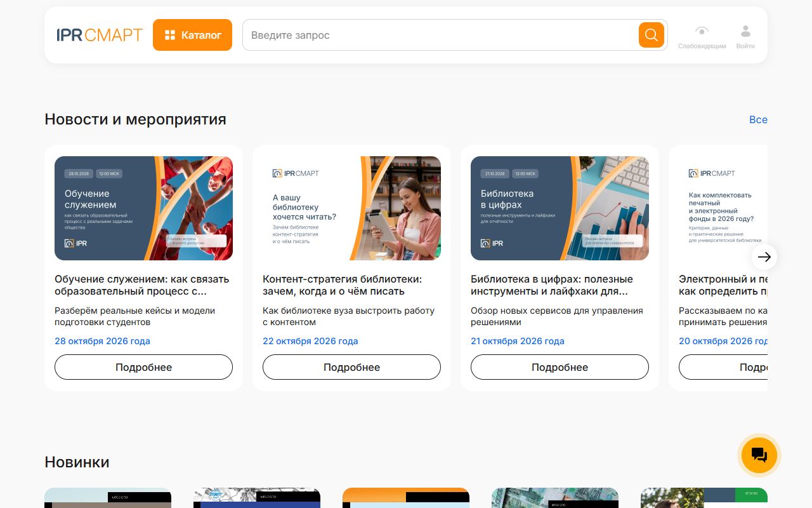Open the Как комплектовать печатный banner image
This screenshot has height=508, width=812.
pyautogui.click(x=723, y=208)
